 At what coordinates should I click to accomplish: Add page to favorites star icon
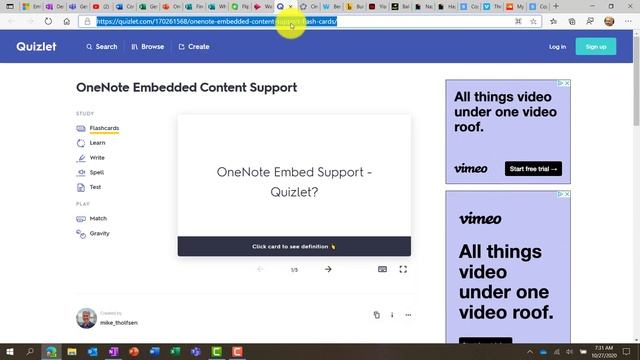pyautogui.click(x=533, y=21)
